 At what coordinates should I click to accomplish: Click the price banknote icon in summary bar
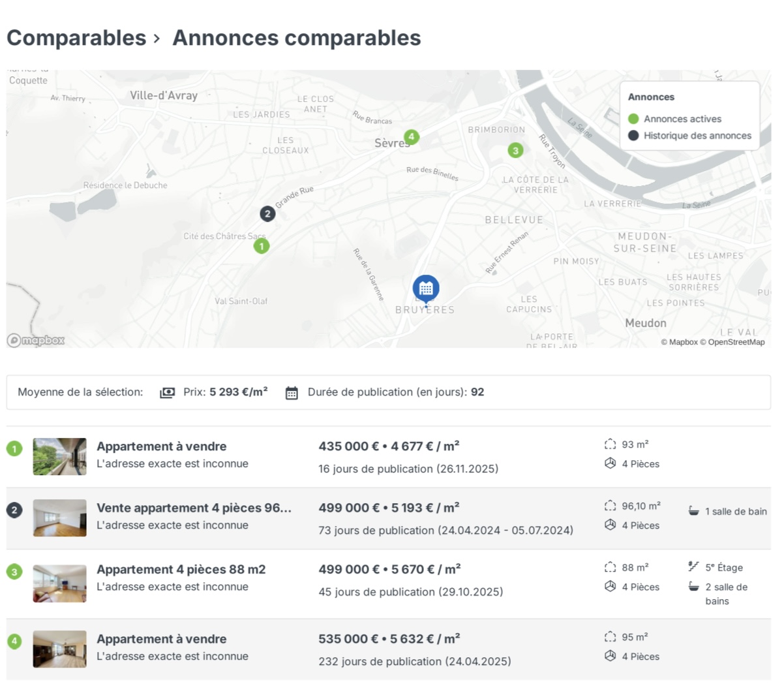(168, 392)
